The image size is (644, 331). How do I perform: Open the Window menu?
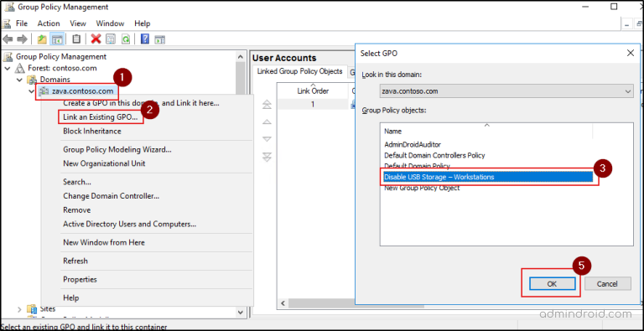[110, 23]
